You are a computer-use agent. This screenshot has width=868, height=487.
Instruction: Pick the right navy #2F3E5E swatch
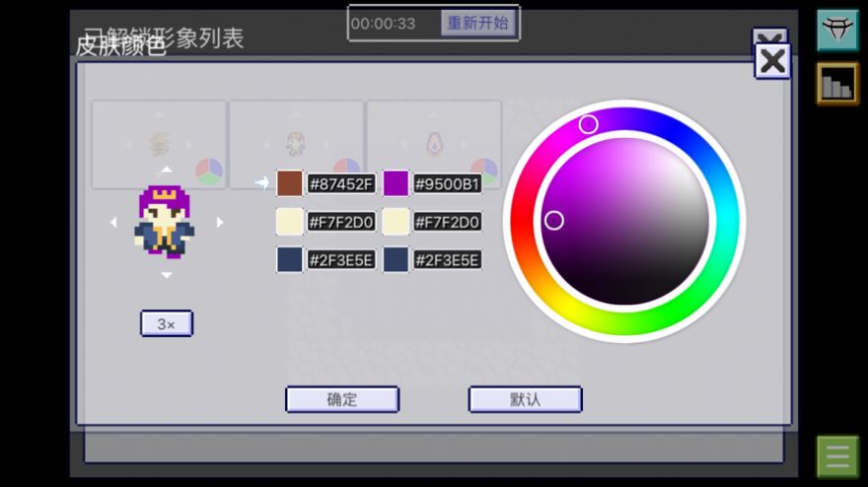(396, 260)
